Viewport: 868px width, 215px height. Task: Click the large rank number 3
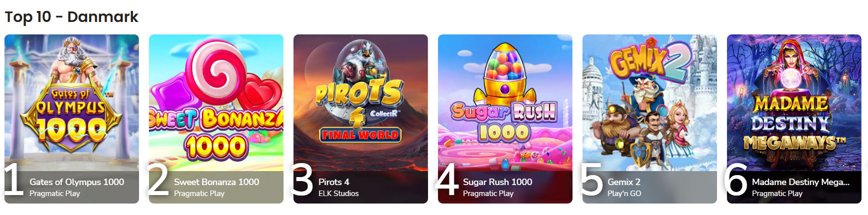(302, 180)
